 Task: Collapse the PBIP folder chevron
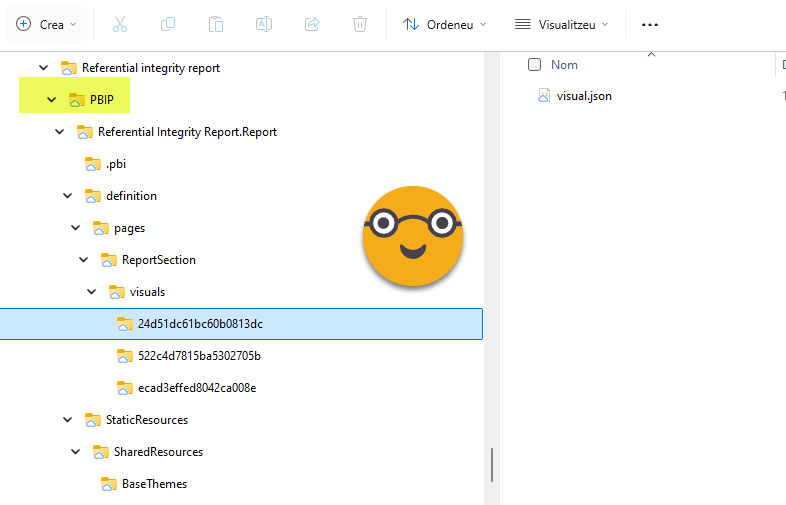51,100
